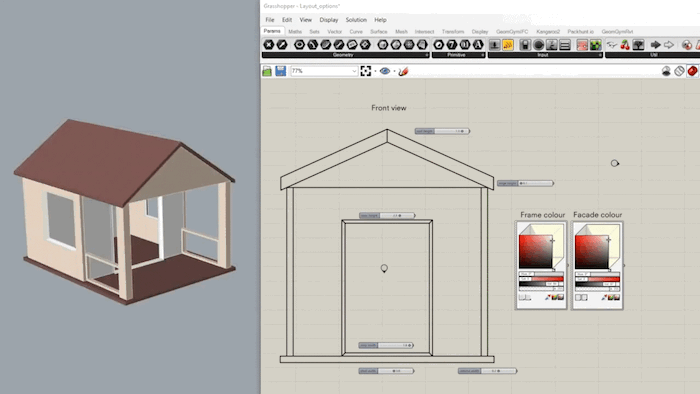Open the Solution menu
The height and width of the screenshot is (394, 700).
click(x=356, y=20)
